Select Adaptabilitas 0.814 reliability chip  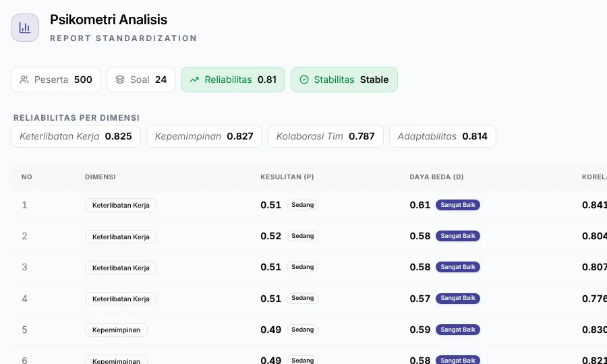(x=442, y=136)
